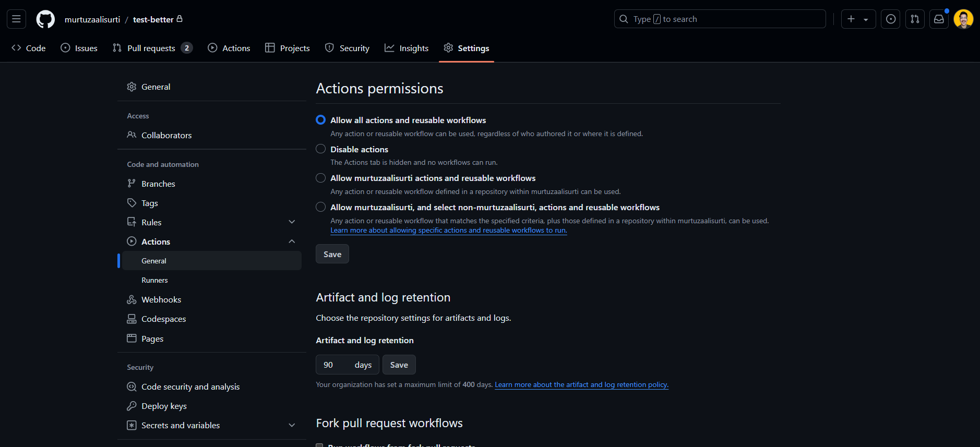Collapse the Actions sidebar section chevron

(x=292, y=241)
